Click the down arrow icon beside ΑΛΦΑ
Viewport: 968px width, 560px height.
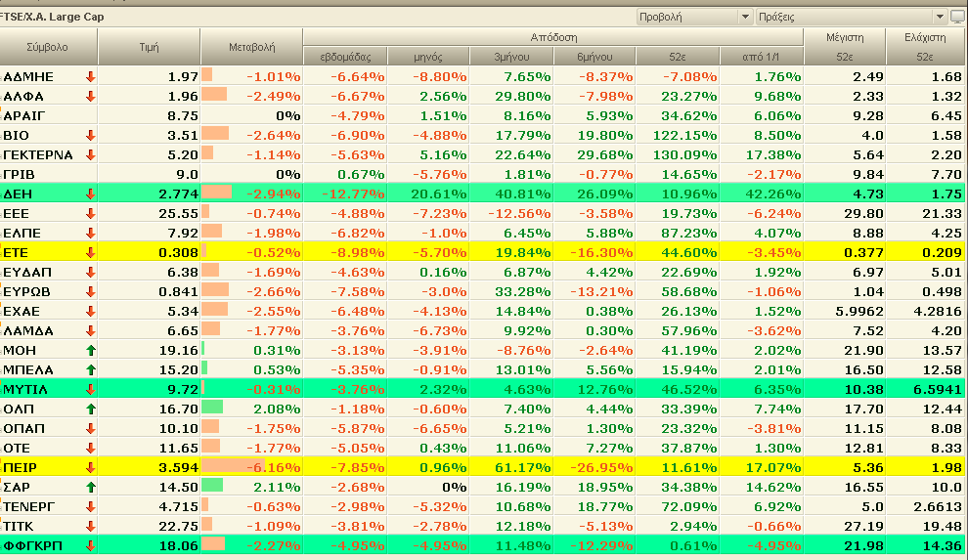click(91, 96)
